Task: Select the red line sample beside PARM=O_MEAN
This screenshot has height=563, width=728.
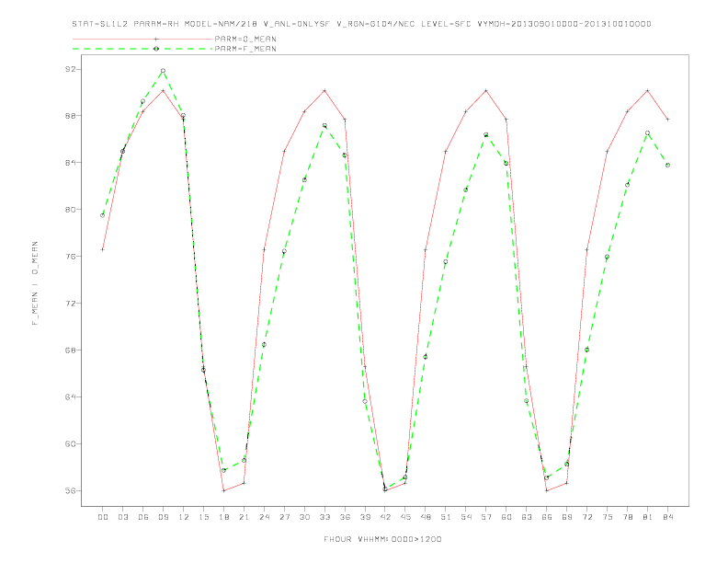Action: coord(142,39)
